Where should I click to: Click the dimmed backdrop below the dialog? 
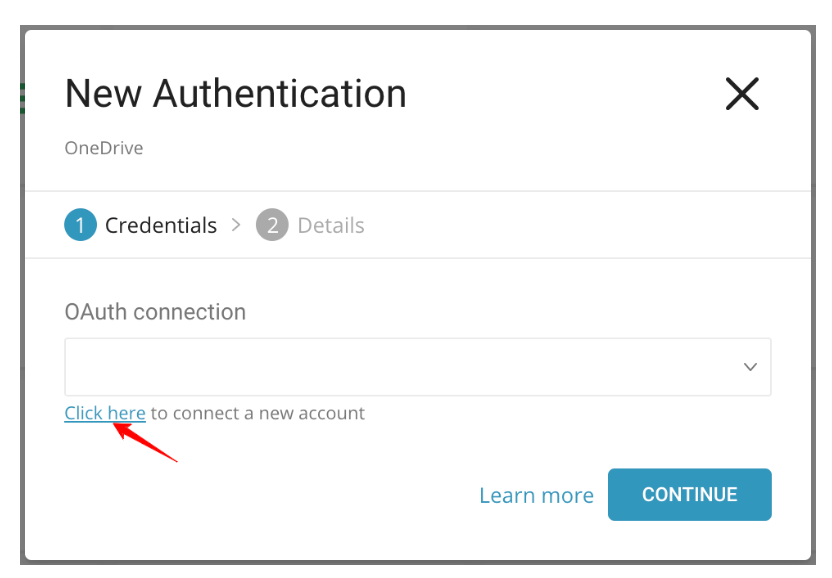coord(416,570)
